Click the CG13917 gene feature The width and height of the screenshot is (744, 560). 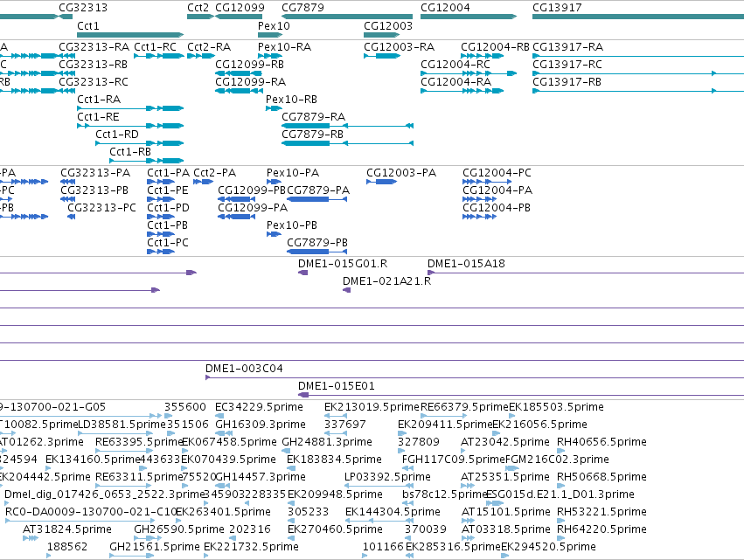638,17
